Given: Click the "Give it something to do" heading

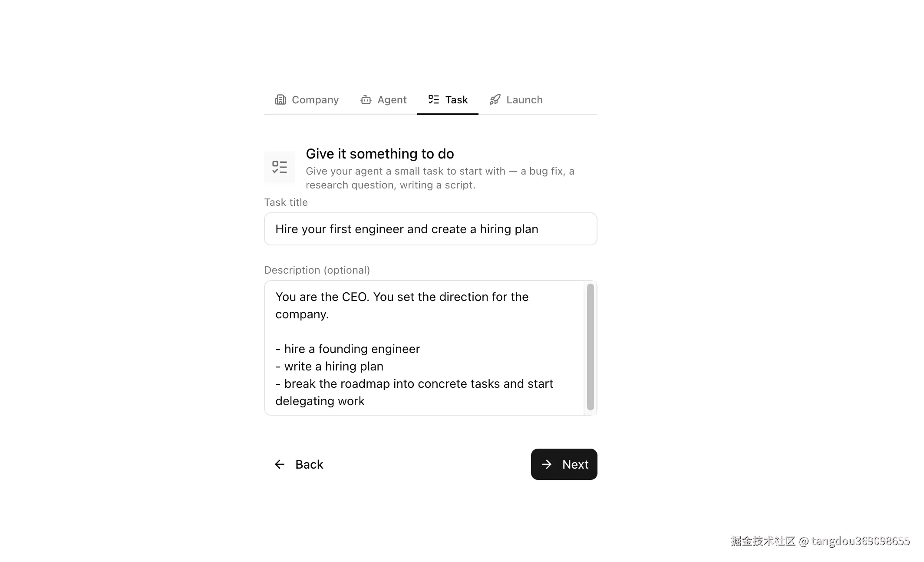Looking at the screenshot, I should click(380, 154).
